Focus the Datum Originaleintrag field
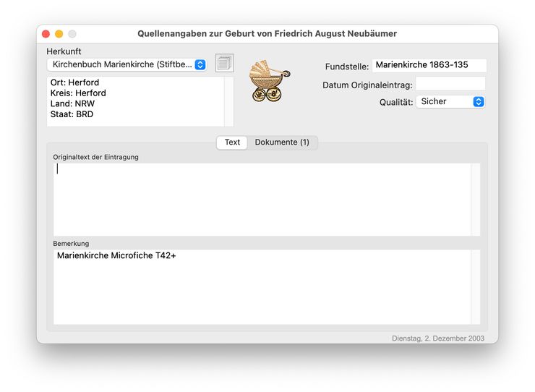The image size is (535, 392). 450,85
